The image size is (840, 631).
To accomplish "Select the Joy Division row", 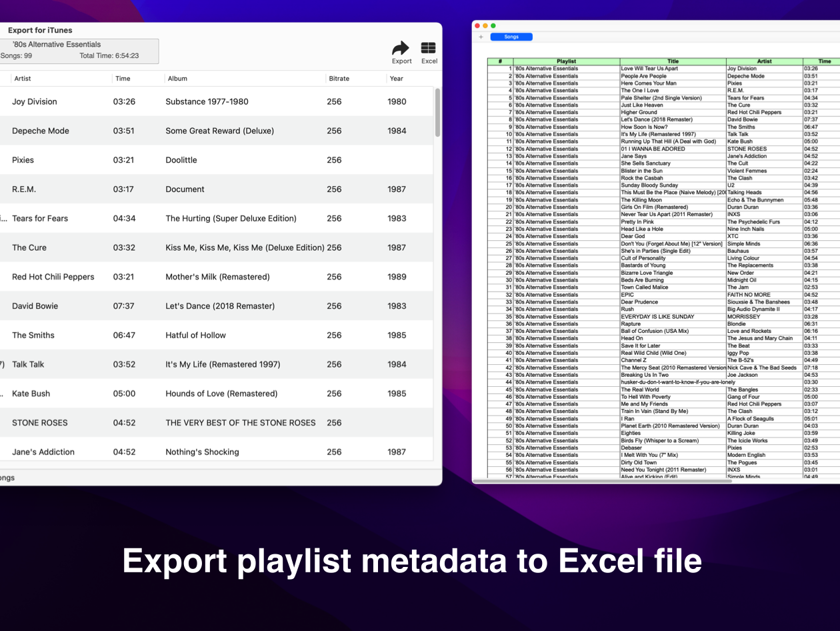I will click(216, 101).
